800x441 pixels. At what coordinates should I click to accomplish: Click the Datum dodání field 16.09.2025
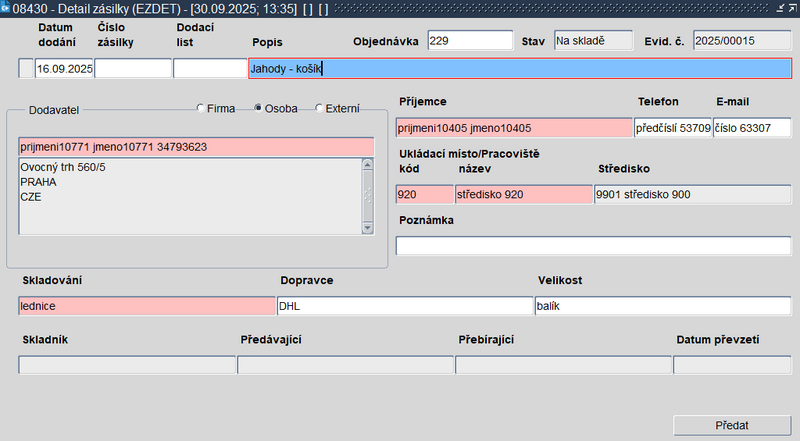tap(64, 68)
